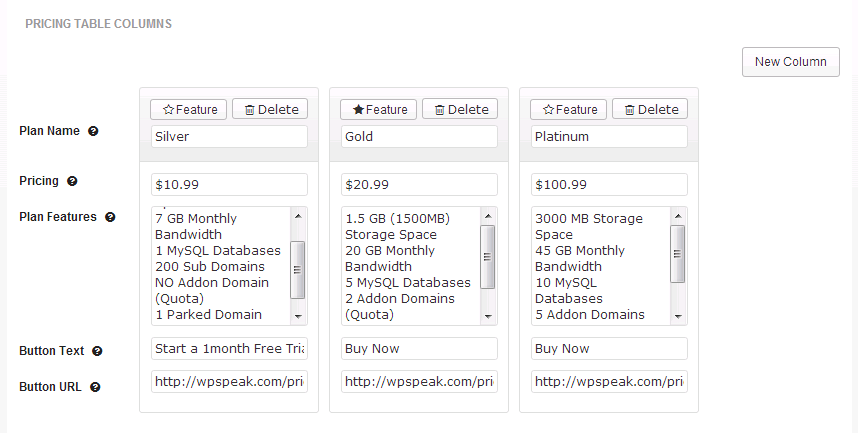
Task: Click help icon beside Pricing label
Action: coord(72,181)
